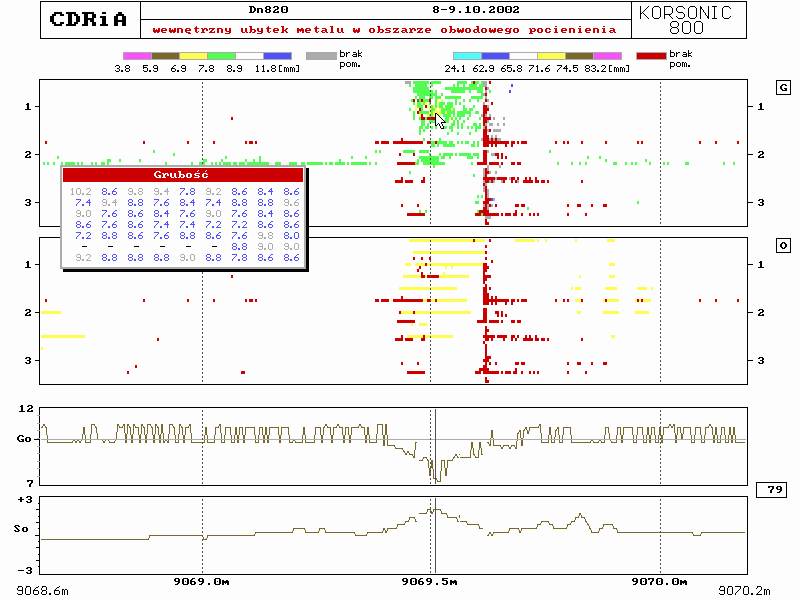Click the '83.2[mm]' legend label
The width and height of the screenshot is (800, 600).
tap(607, 69)
